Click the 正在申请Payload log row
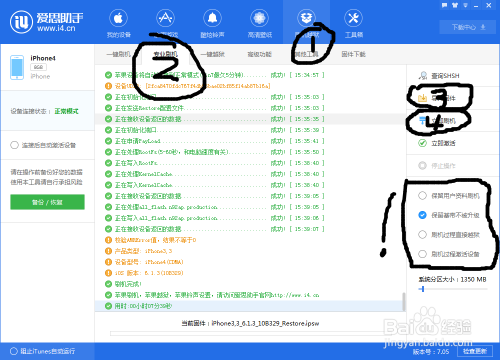The height and width of the screenshot is (360, 500). coord(250,141)
